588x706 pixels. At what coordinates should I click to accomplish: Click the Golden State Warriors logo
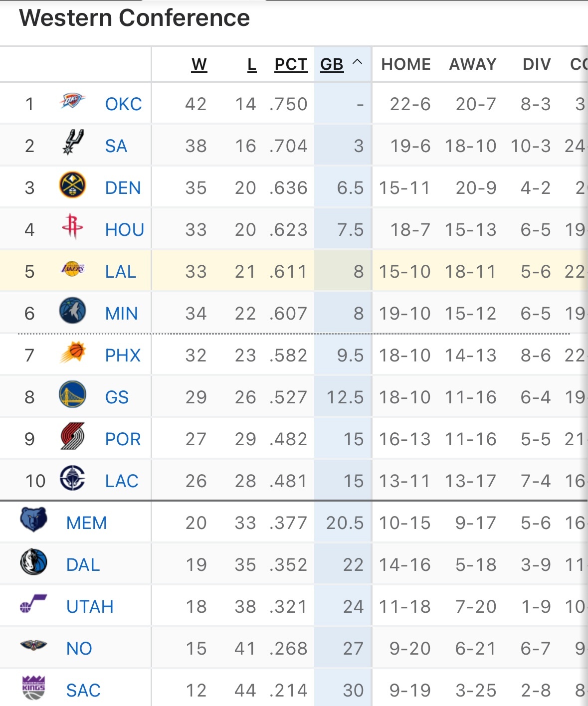[72, 395]
